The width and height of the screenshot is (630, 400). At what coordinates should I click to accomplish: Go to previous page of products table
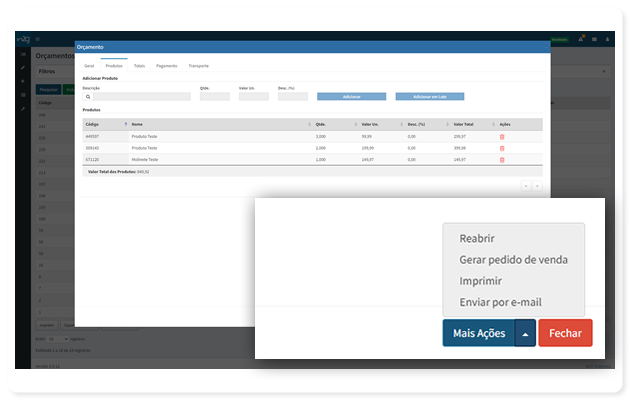(526, 186)
